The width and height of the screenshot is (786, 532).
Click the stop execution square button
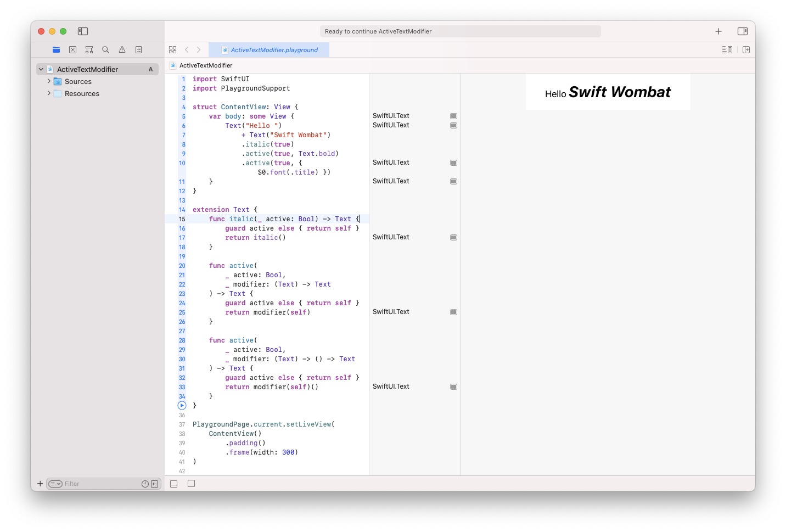click(191, 483)
